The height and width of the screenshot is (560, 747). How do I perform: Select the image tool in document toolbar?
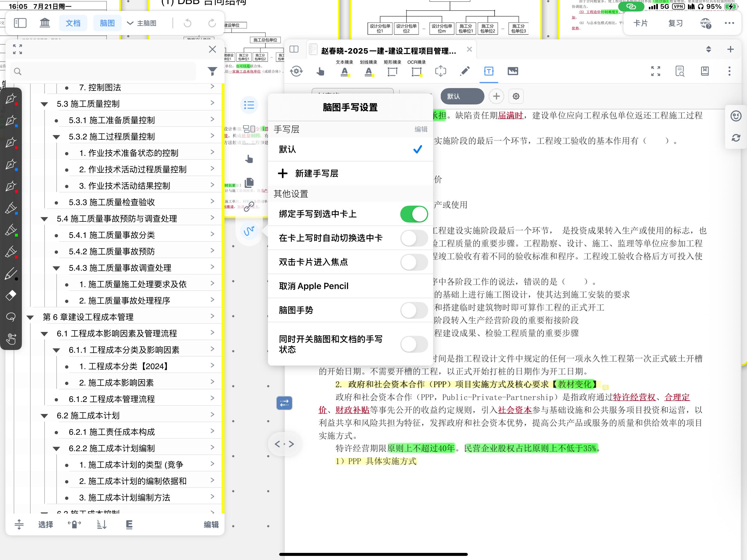coord(513,71)
